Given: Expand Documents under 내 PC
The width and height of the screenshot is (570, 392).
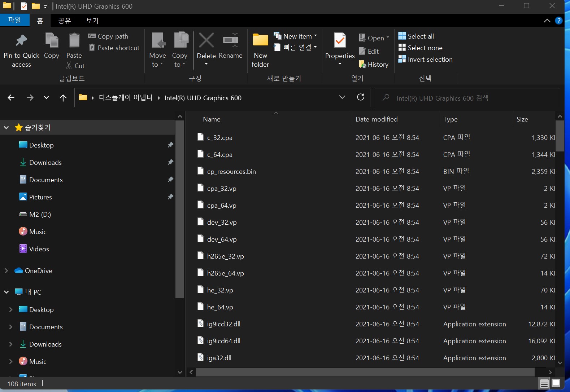Looking at the screenshot, I should tap(10, 327).
